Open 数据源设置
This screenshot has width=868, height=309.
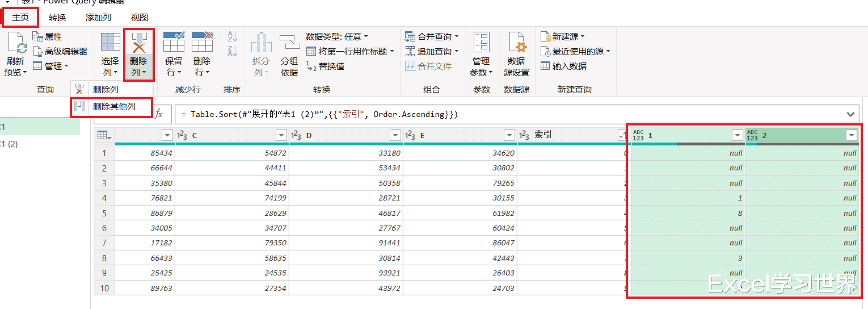point(517,55)
